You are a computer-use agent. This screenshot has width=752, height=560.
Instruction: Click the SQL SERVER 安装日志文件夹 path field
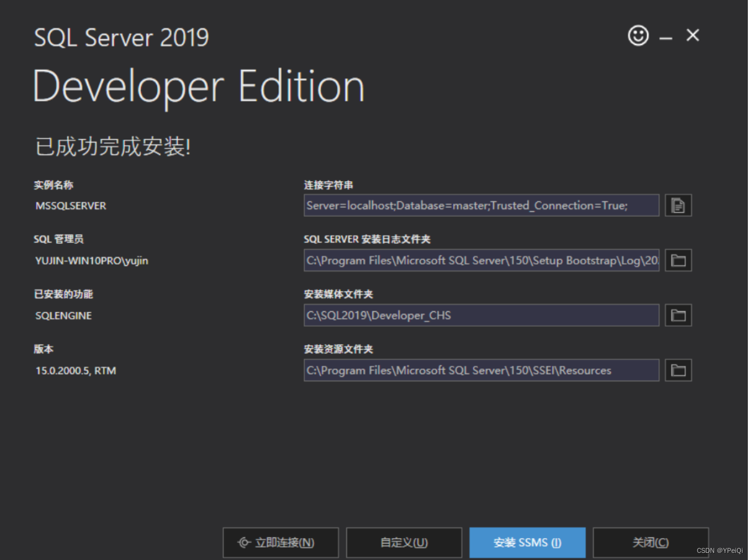481,260
